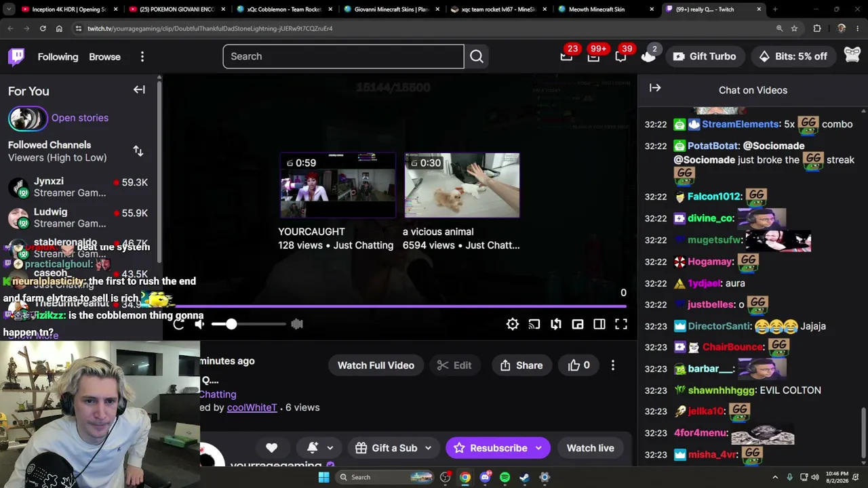Click chat timestamp 32:23 beside shawnhhhggg
Image resolution: width=868 pixels, height=488 pixels.
(x=656, y=390)
